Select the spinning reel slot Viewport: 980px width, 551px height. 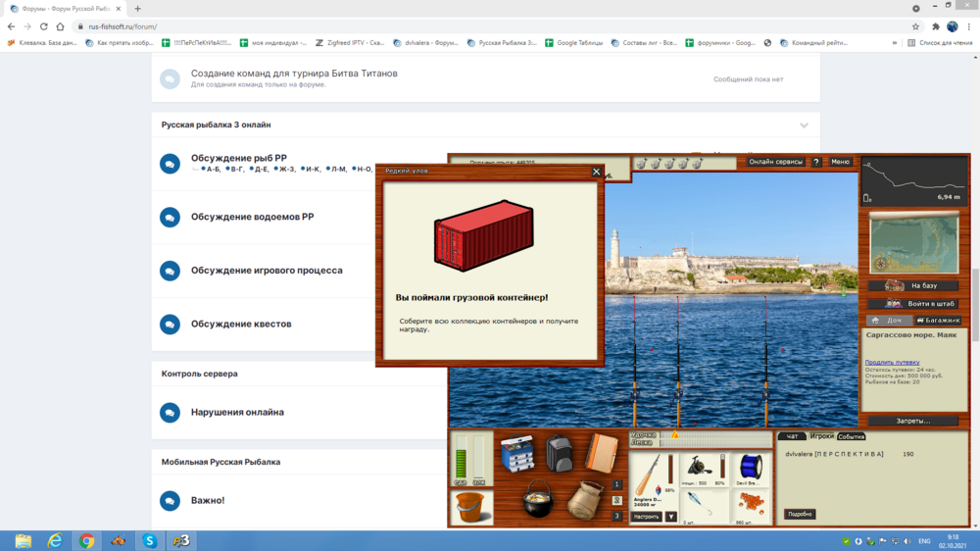[x=703, y=470]
